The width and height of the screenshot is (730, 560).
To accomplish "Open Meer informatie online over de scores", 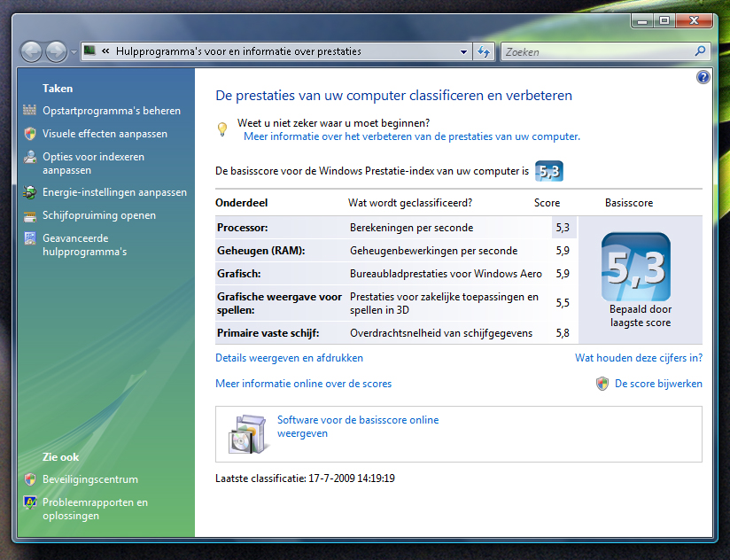I will coord(303,384).
